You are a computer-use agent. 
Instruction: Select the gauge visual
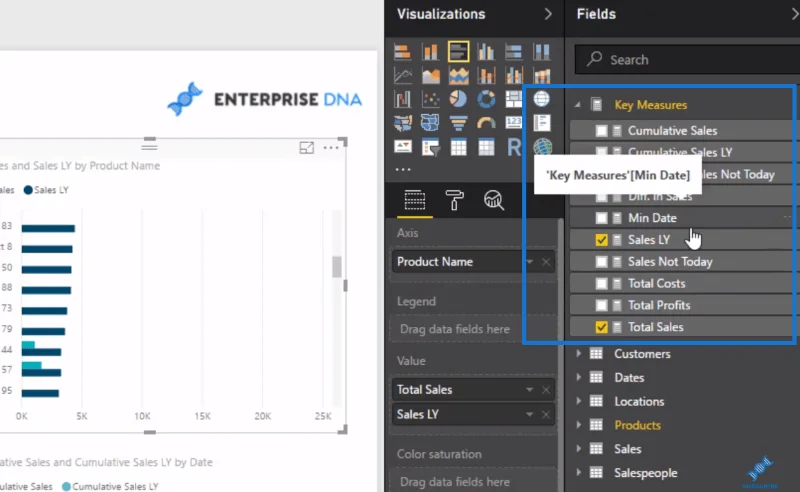click(486, 123)
